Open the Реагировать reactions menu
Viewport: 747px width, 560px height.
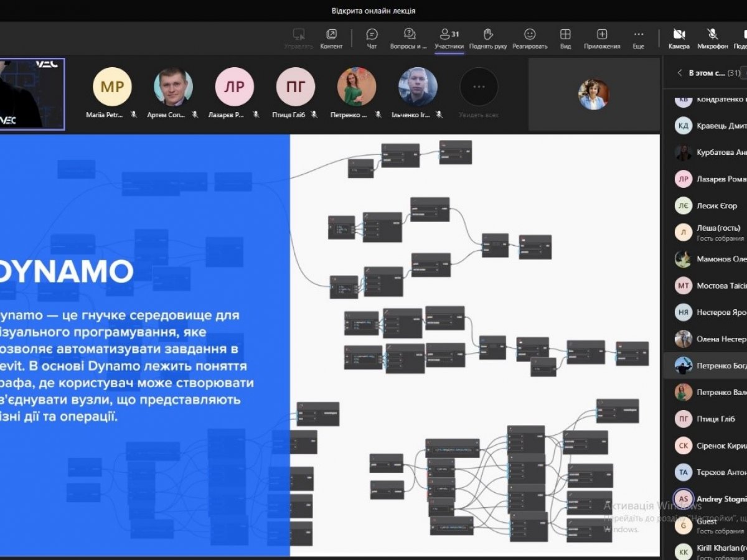[x=530, y=39]
